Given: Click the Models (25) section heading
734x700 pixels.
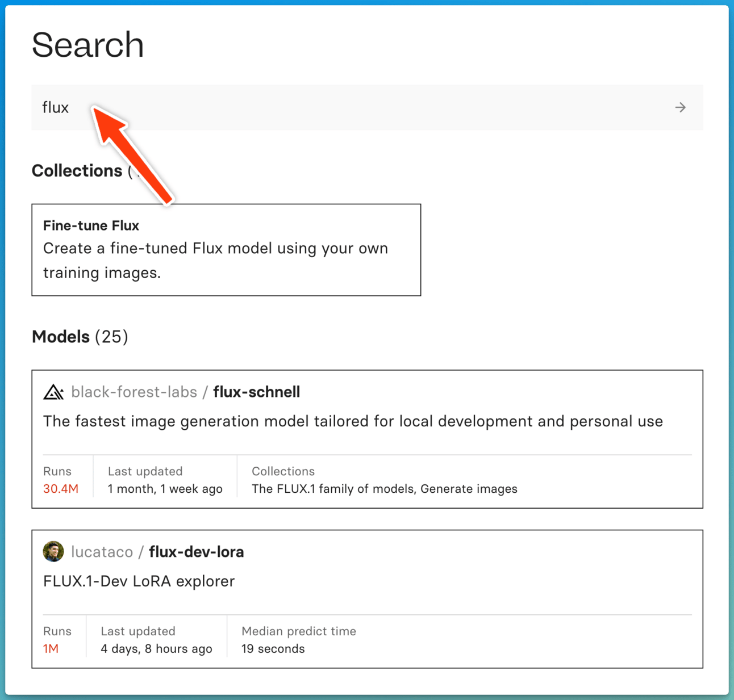Looking at the screenshot, I should pyautogui.click(x=80, y=337).
